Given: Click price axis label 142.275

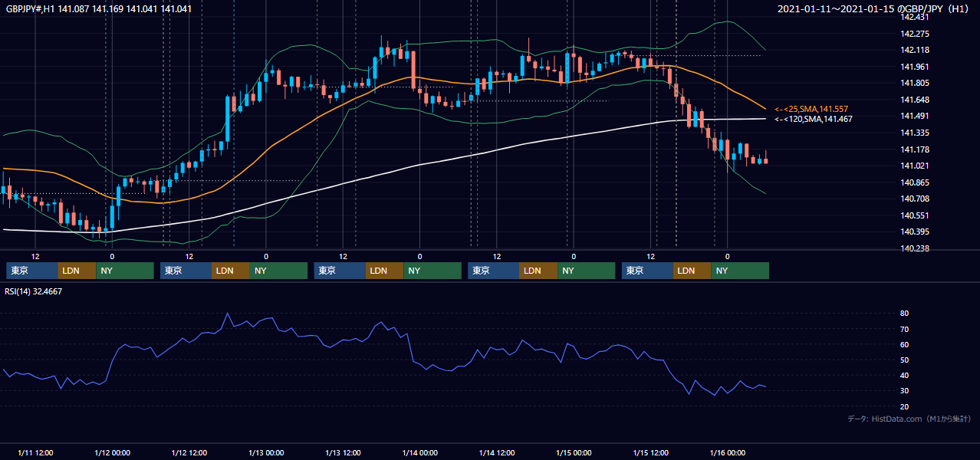Looking at the screenshot, I should (916, 34).
